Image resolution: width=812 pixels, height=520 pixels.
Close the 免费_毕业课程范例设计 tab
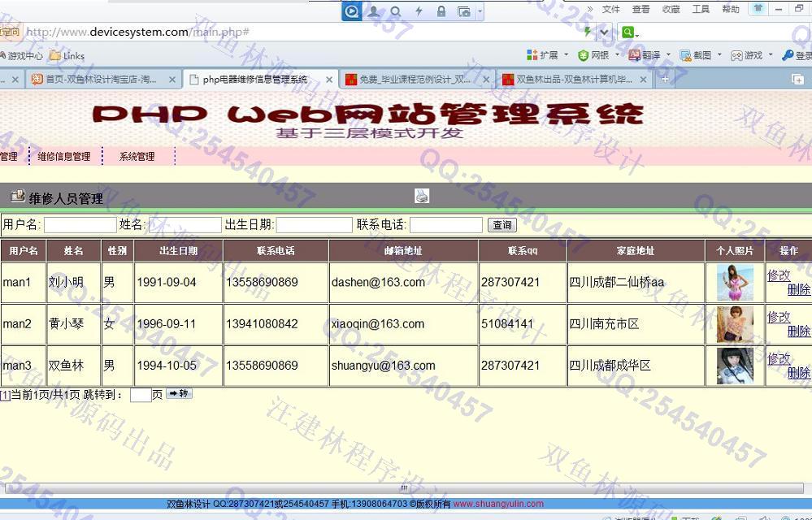pos(486,80)
